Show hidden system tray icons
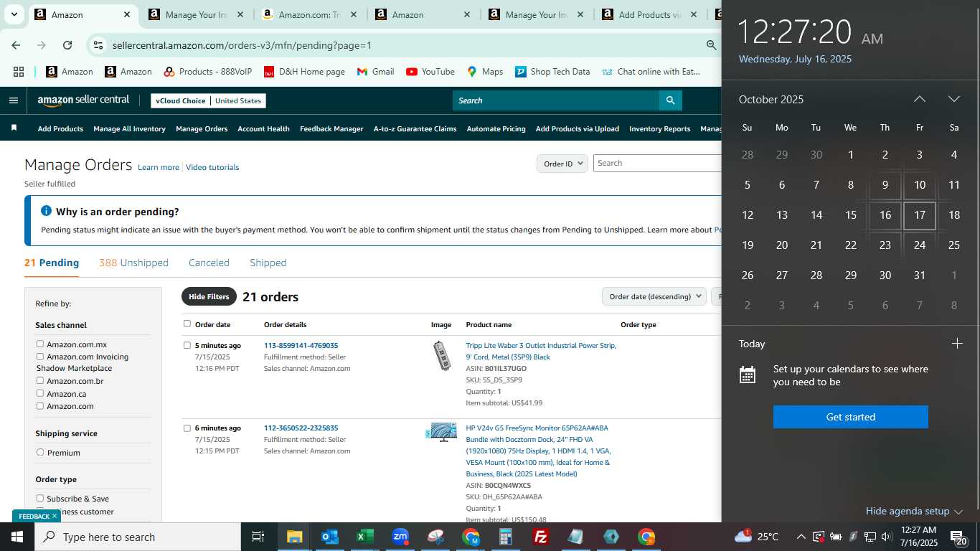 click(x=801, y=537)
